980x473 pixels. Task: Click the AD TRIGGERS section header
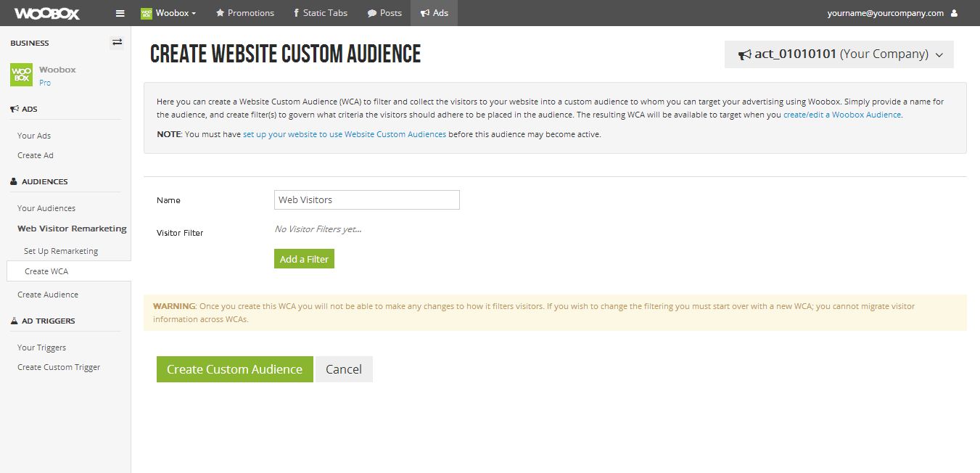coord(43,321)
